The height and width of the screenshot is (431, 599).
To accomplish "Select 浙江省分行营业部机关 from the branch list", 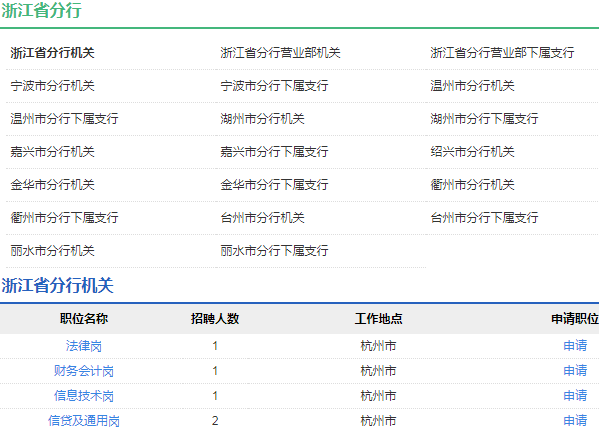I will 280,53.
